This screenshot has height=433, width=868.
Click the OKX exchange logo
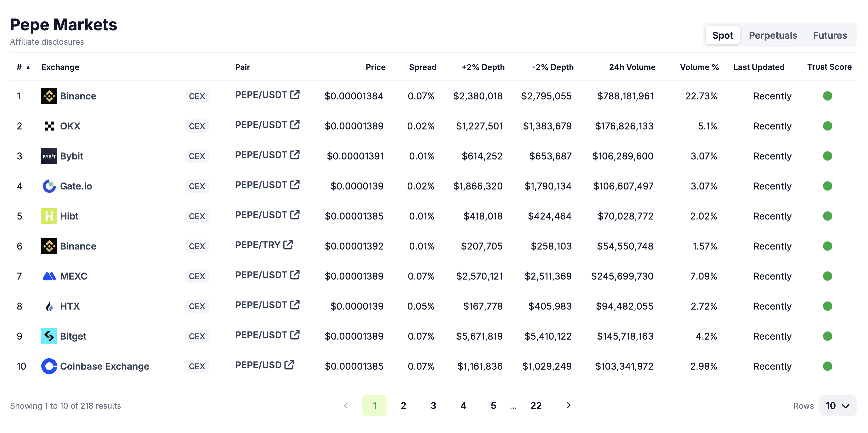coord(49,126)
